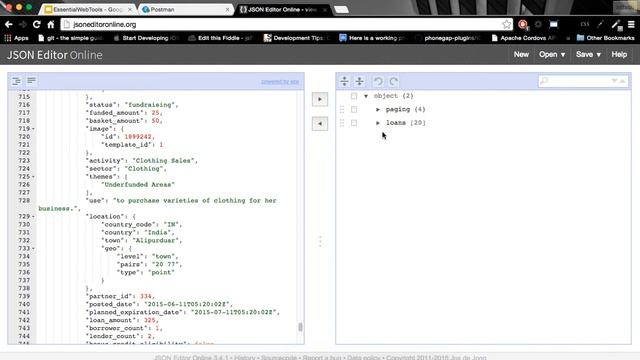This screenshot has height=360, width=640.
Task: Click the panel splitter dots handle
Action: (320, 241)
